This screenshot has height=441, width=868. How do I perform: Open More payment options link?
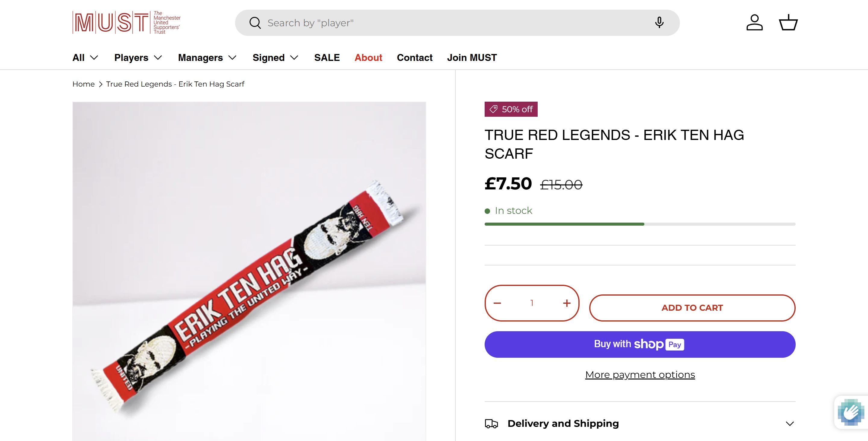[x=640, y=375]
